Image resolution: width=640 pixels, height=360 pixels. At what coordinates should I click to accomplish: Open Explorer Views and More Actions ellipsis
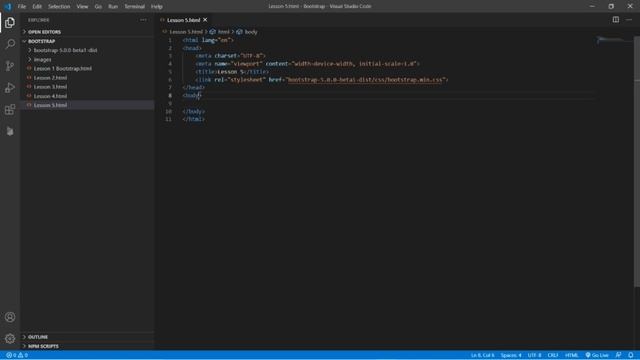143,20
